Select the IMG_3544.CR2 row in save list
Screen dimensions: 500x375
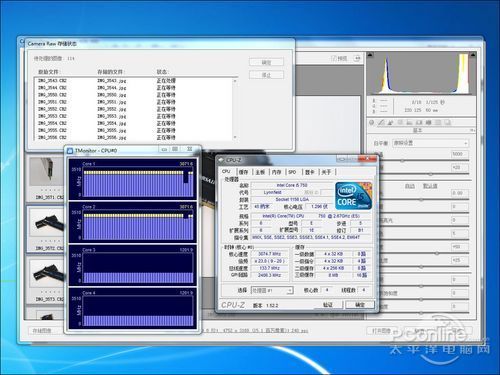[x=133, y=88]
